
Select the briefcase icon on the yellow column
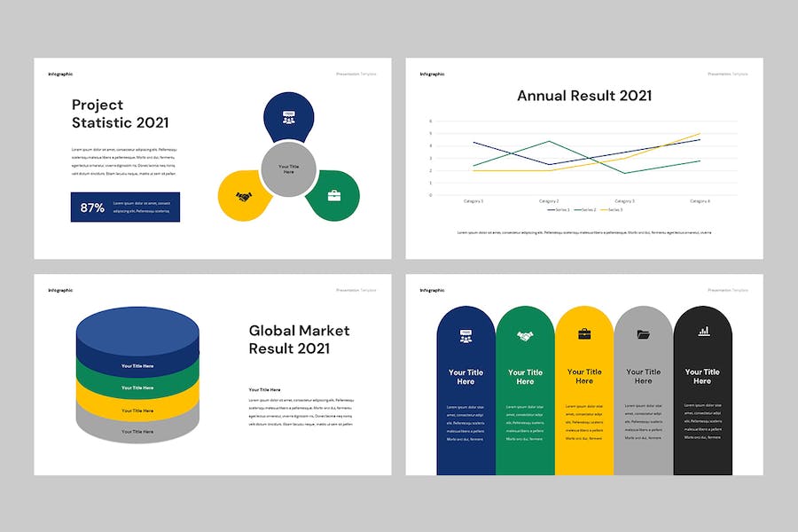pos(584,334)
